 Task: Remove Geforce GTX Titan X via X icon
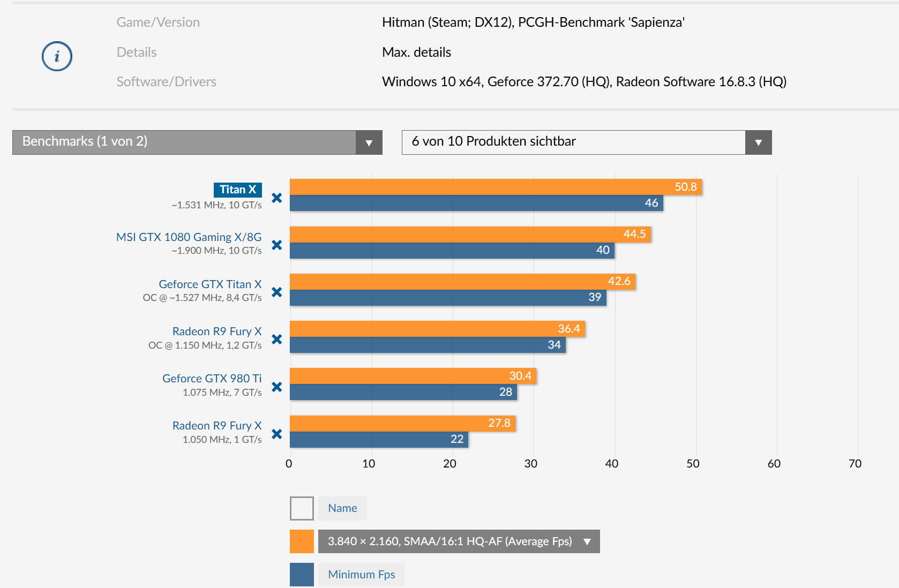(276, 292)
